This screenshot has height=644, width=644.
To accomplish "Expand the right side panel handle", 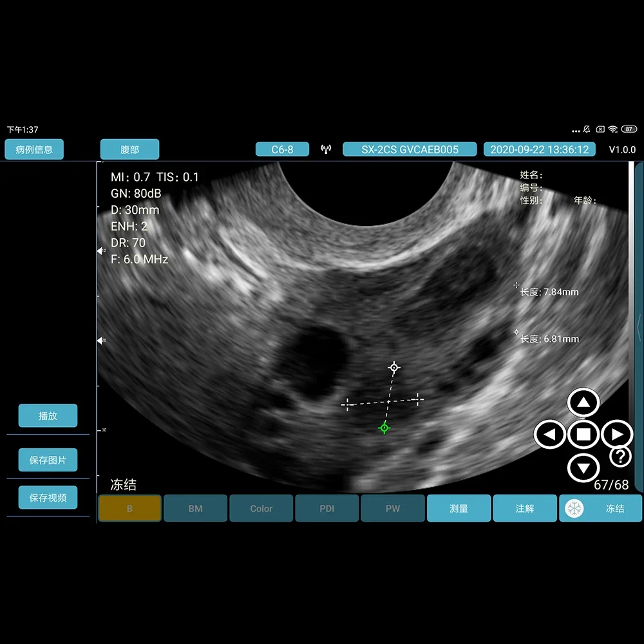I will (639, 327).
